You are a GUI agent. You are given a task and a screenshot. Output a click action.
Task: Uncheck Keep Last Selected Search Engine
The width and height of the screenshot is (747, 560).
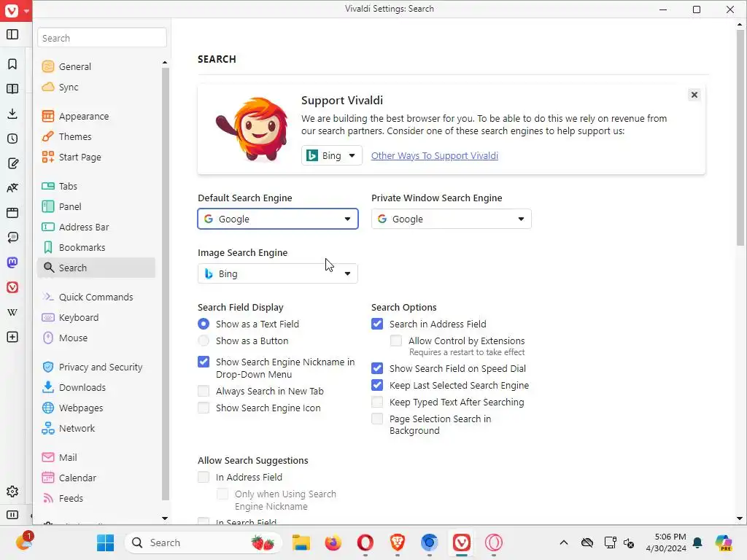click(377, 385)
